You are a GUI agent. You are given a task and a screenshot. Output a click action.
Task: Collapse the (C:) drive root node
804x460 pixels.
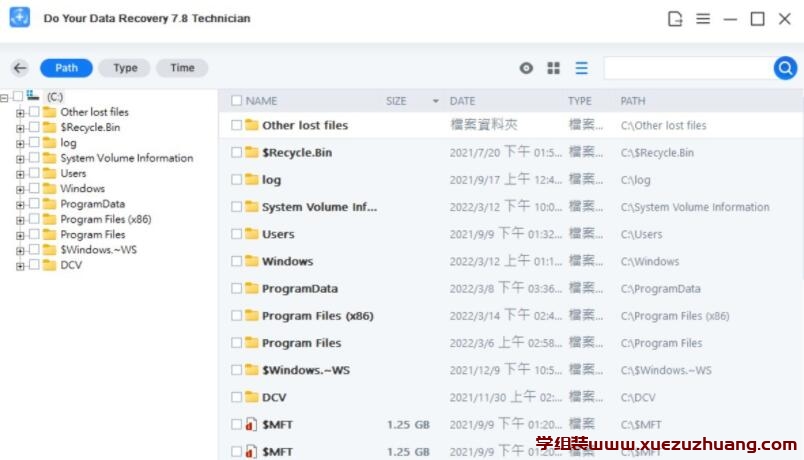point(5,97)
